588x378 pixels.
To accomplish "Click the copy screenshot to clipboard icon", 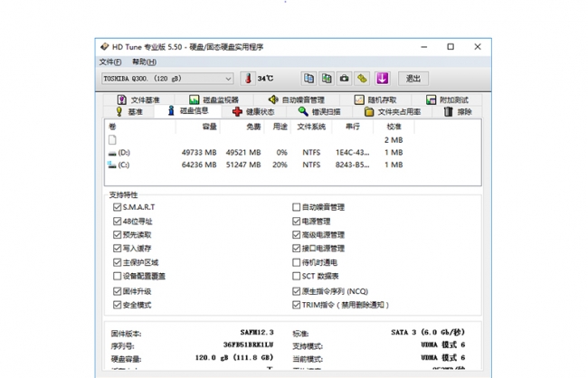I will point(327,79).
